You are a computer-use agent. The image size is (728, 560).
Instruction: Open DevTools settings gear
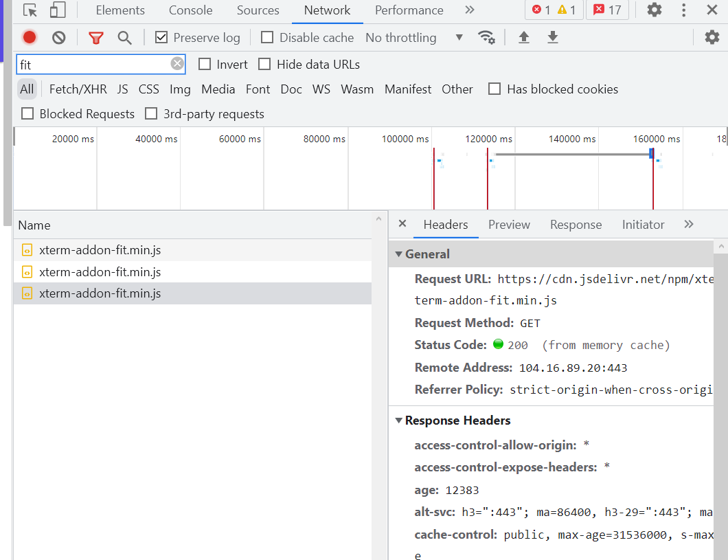pyautogui.click(x=654, y=10)
